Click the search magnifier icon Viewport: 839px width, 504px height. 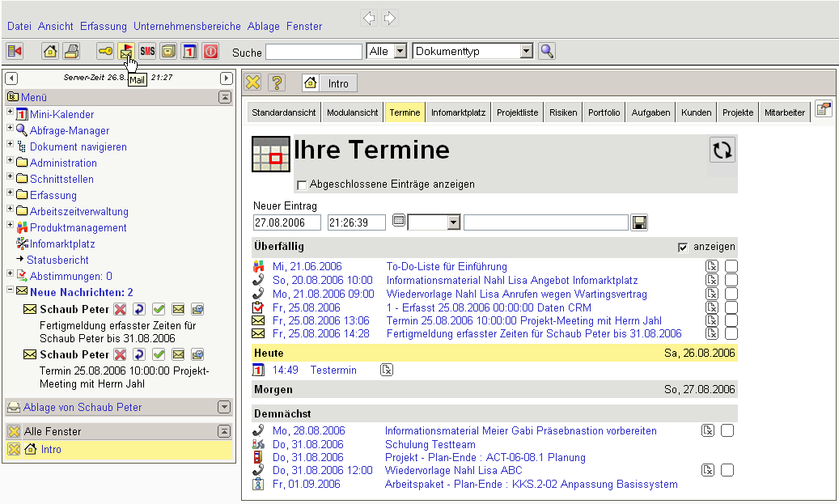click(x=548, y=52)
